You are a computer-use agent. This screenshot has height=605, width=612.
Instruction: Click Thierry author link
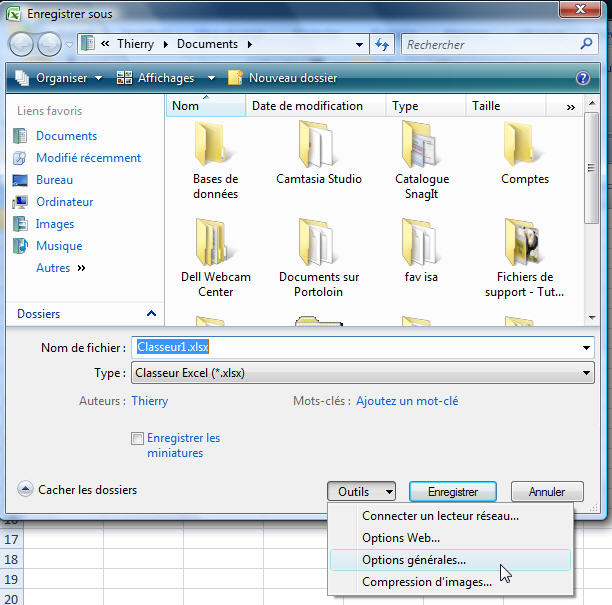click(149, 401)
